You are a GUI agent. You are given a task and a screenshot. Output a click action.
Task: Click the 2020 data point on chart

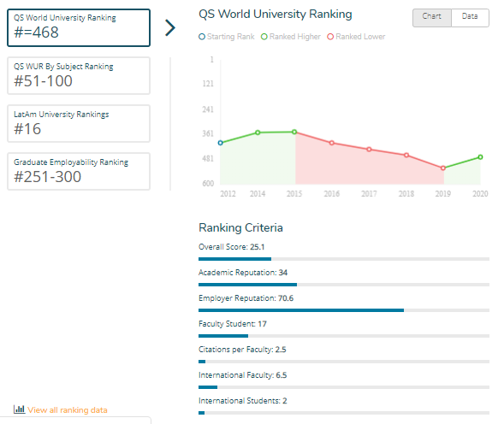coord(481,157)
